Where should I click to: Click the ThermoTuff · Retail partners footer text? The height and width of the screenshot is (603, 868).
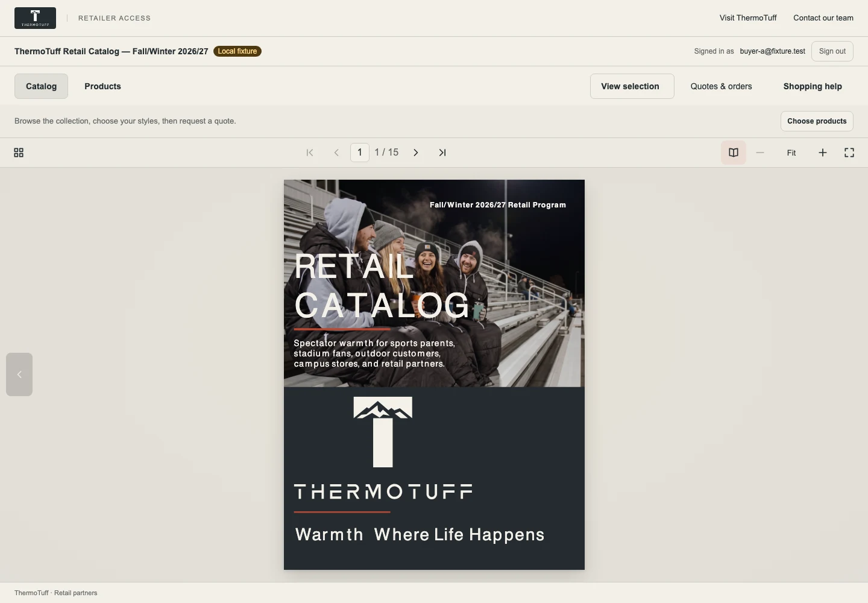(55, 593)
